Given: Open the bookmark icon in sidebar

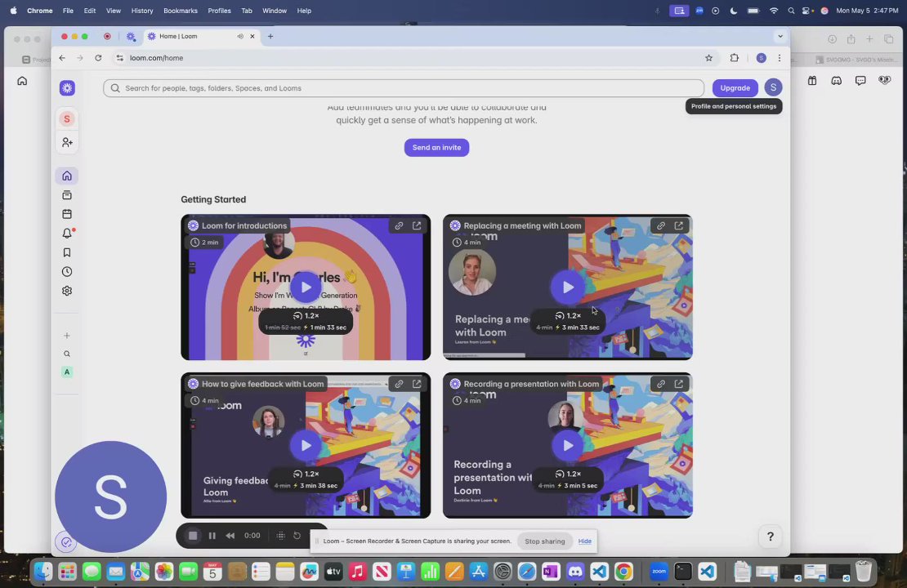Looking at the screenshot, I should point(67,252).
